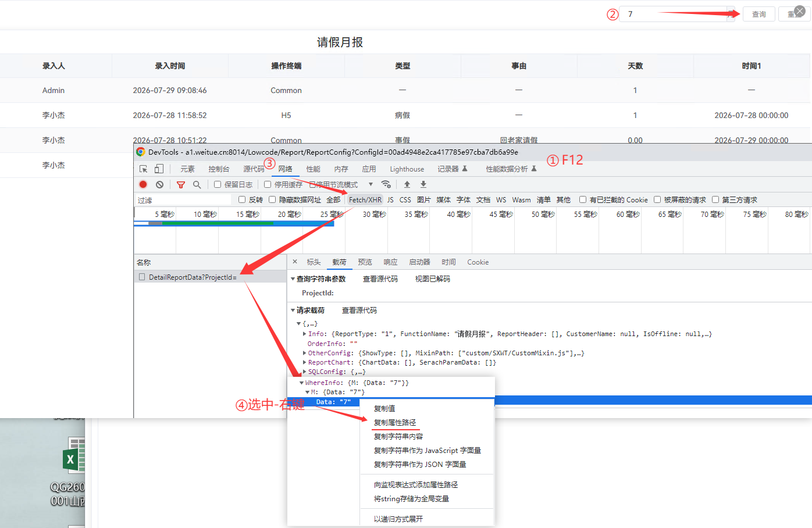Toggle 保留日志 preserve log checkbox
812x528 pixels.
pyautogui.click(x=218, y=184)
